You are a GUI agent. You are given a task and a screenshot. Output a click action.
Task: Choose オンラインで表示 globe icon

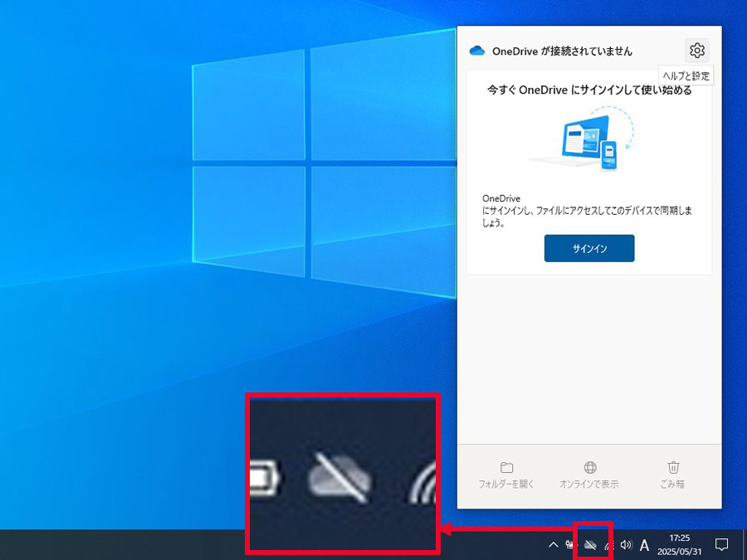tap(590, 467)
